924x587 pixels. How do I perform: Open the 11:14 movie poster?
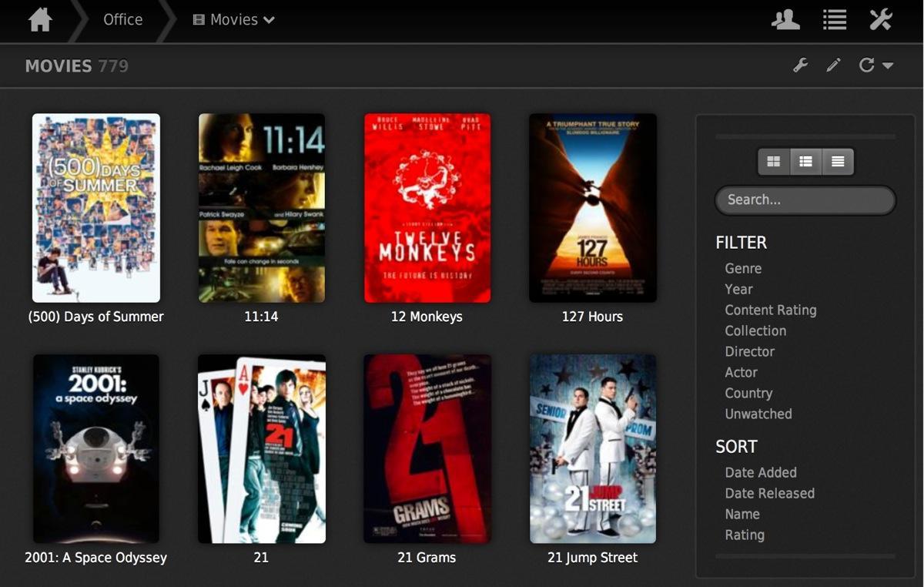[x=262, y=208]
